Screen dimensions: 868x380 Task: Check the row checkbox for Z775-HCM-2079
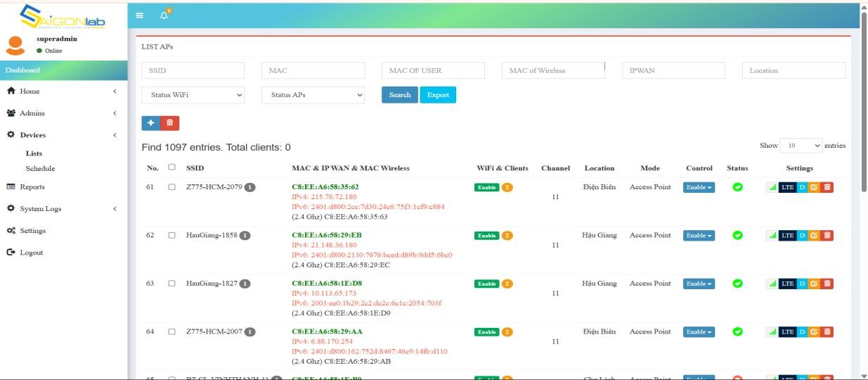tap(171, 187)
